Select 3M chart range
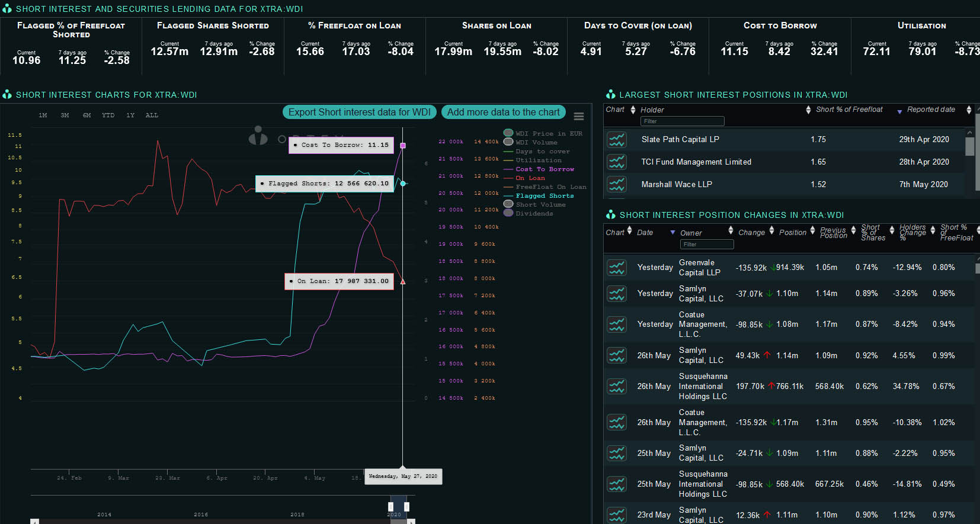 point(65,115)
